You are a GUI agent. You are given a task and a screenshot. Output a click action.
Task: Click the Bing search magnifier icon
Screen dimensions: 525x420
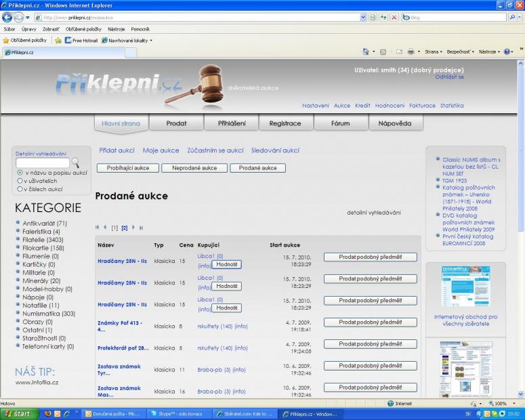click(512, 18)
